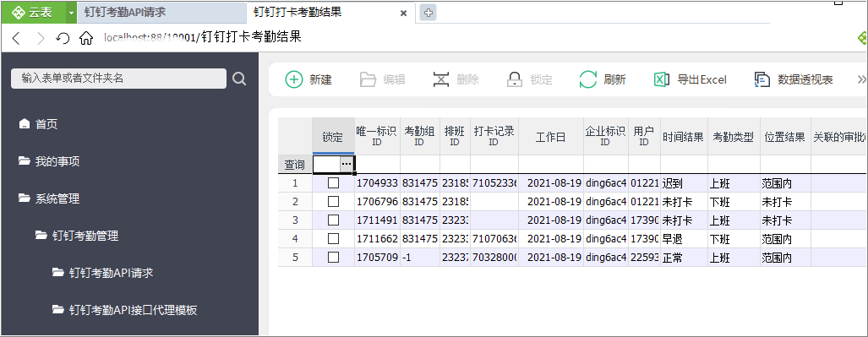Click the 位置结果 column header

[x=785, y=137]
